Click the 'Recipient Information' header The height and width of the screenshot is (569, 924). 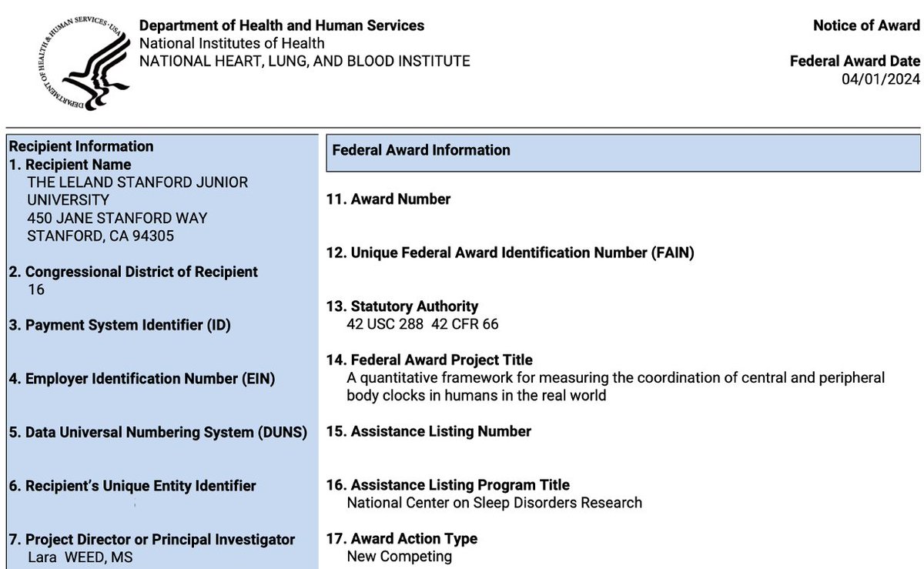pyautogui.click(x=81, y=146)
